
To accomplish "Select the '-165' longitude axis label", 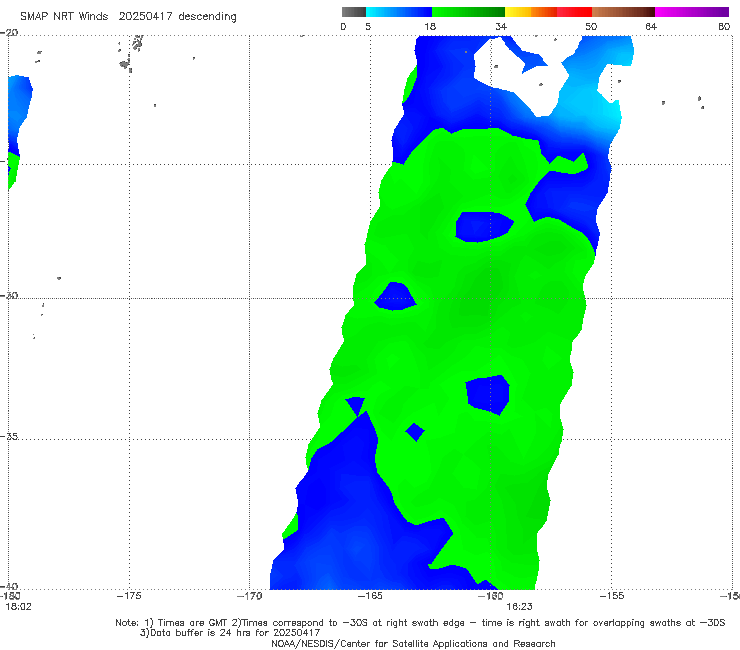I will click(x=370, y=596).
